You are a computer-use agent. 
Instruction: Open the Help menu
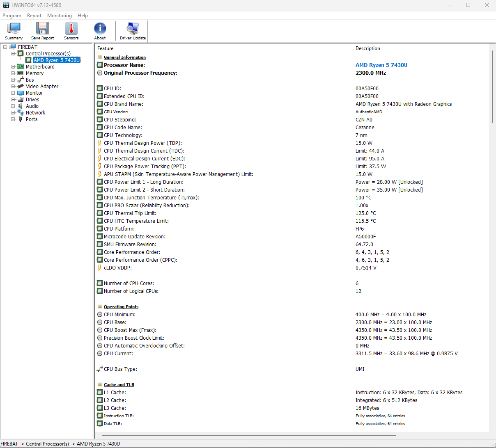[83, 16]
